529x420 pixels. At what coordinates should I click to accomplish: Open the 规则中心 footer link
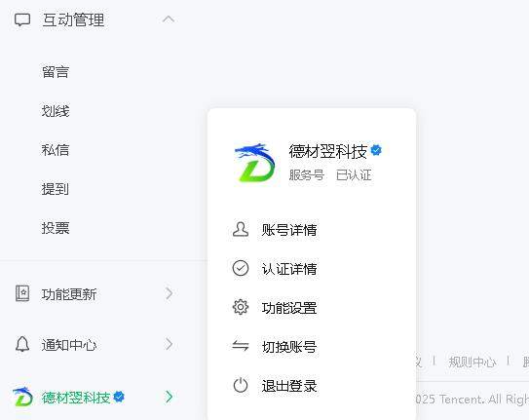pos(472,362)
